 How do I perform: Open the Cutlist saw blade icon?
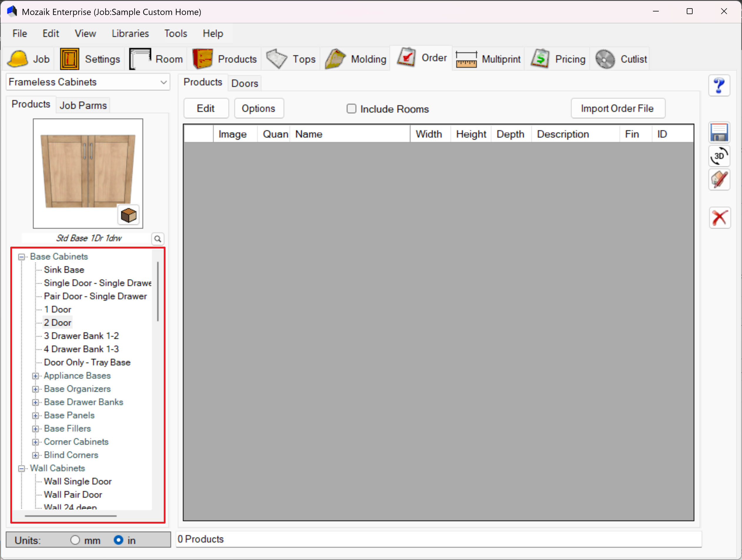[x=605, y=59]
